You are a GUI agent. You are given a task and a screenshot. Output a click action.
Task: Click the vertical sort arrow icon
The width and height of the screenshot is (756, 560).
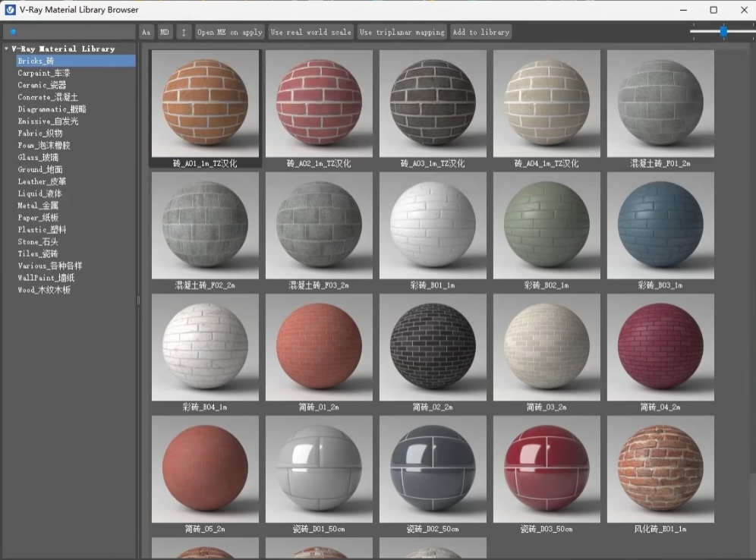pos(182,32)
